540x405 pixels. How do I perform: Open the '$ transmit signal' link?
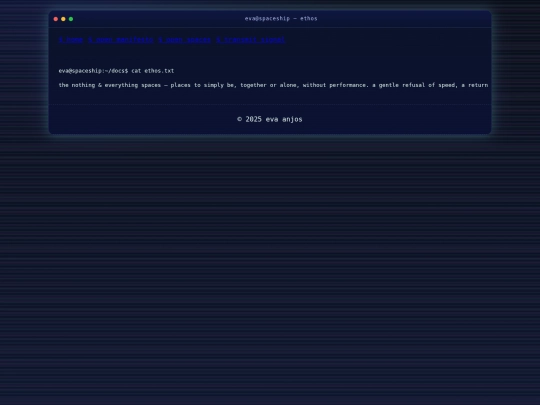pos(250,40)
